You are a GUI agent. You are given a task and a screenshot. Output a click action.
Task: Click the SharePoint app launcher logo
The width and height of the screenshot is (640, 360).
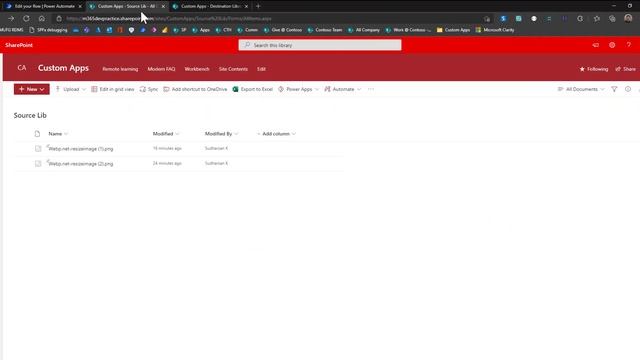tap(19, 45)
